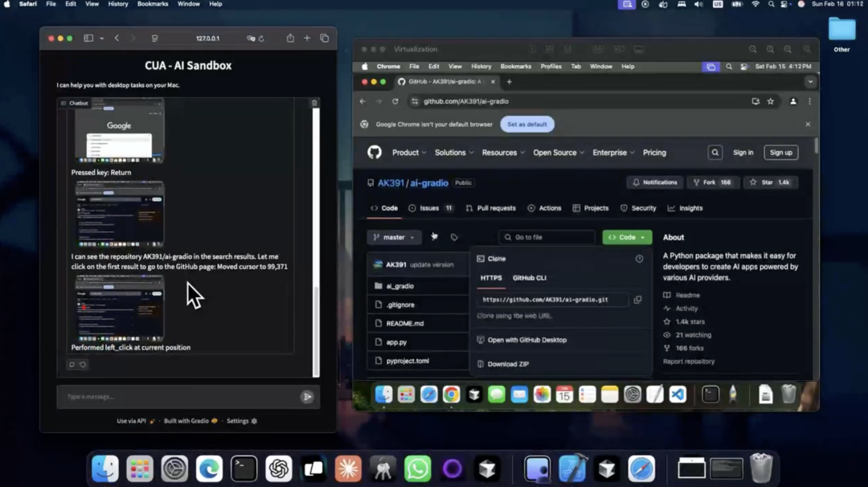868x487 pixels.
Task: Click the search magnifier in GitHub header
Action: pyautogui.click(x=714, y=152)
